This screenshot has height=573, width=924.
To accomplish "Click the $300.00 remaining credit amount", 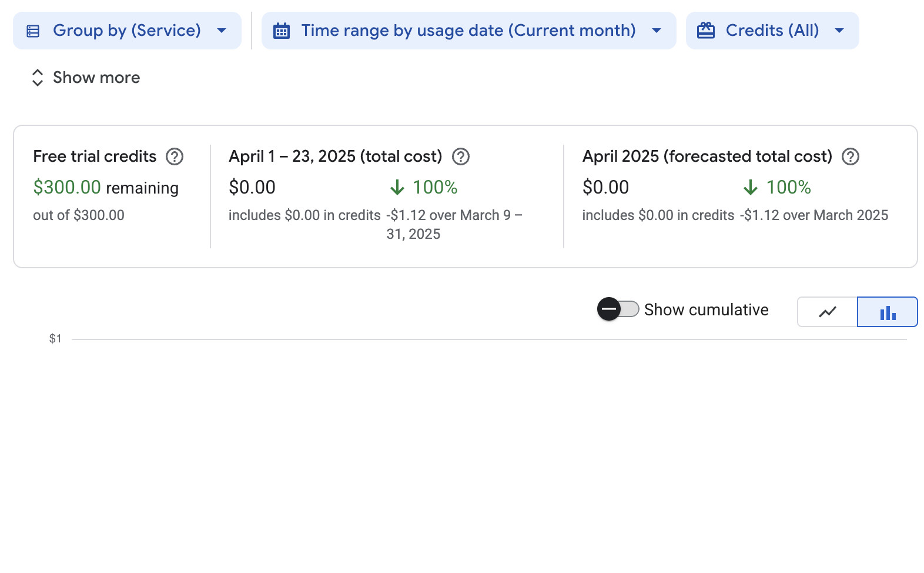I will [x=67, y=187].
